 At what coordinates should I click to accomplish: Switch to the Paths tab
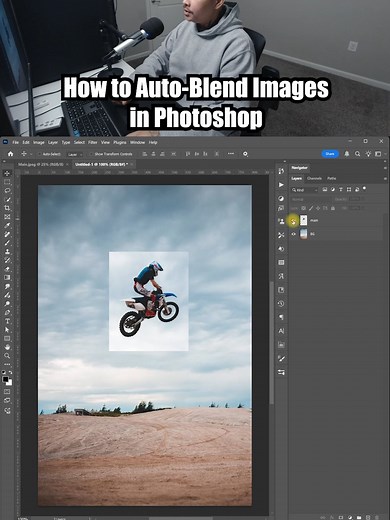coord(331,179)
